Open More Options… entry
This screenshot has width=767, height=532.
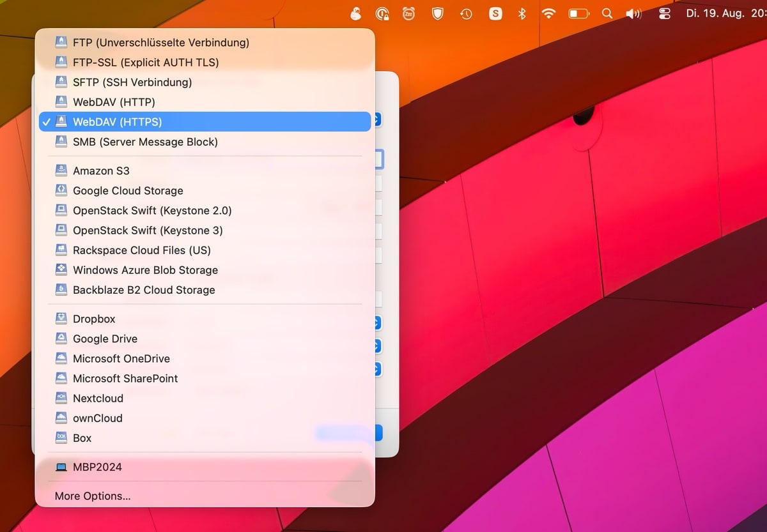(93, 496)
